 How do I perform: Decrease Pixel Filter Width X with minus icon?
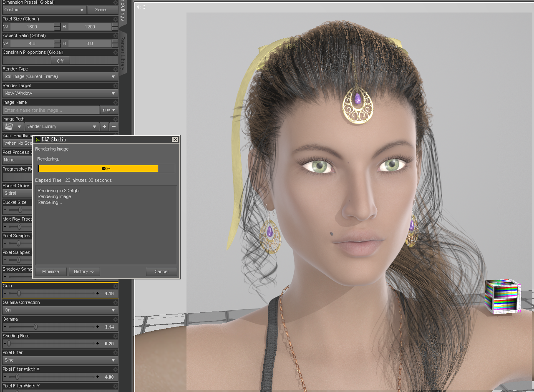pyautogui.click(x=5, y=377)
